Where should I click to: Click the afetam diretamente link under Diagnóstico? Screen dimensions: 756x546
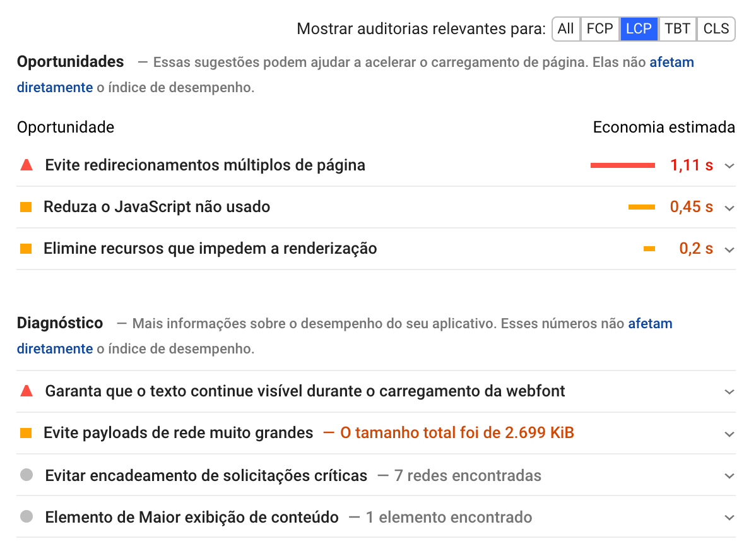[55, 348]
